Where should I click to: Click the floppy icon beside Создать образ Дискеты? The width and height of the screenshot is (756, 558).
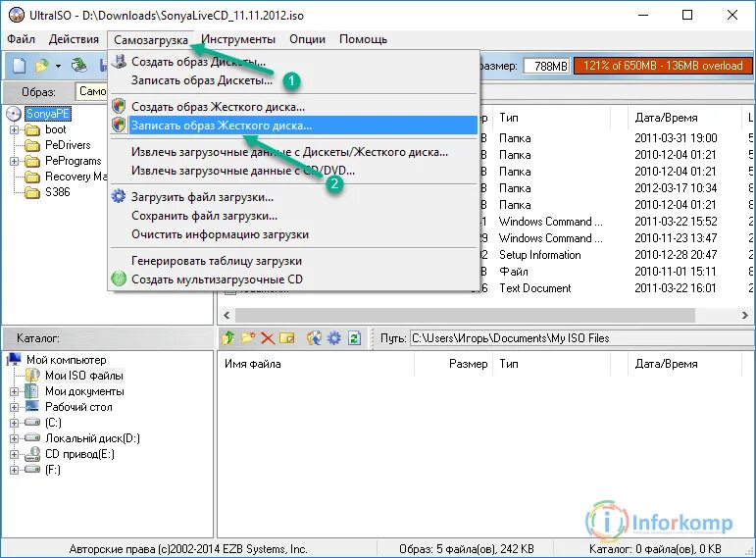[x=119, y=61]
